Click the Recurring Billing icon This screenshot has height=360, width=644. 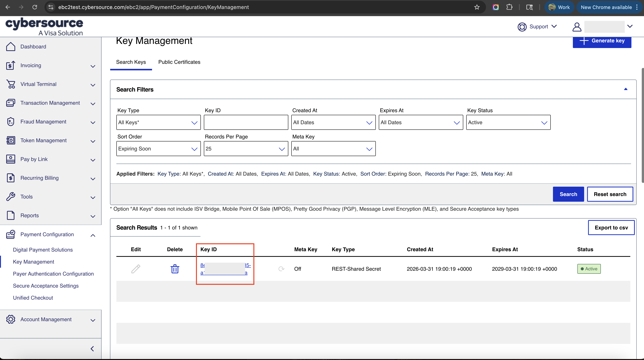(x=11, y=178)
